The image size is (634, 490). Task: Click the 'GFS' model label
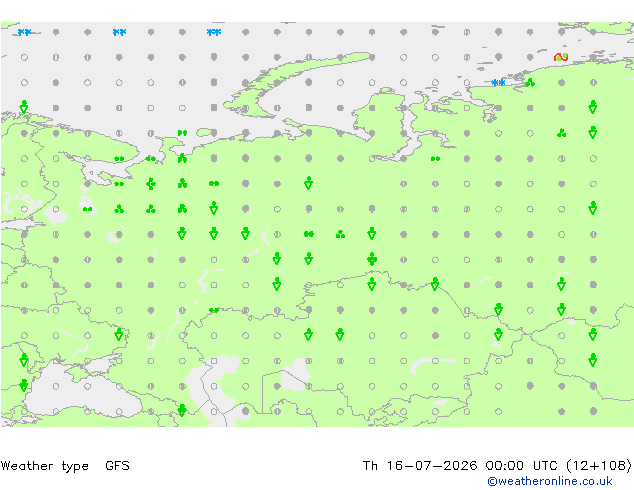point(117,466)
